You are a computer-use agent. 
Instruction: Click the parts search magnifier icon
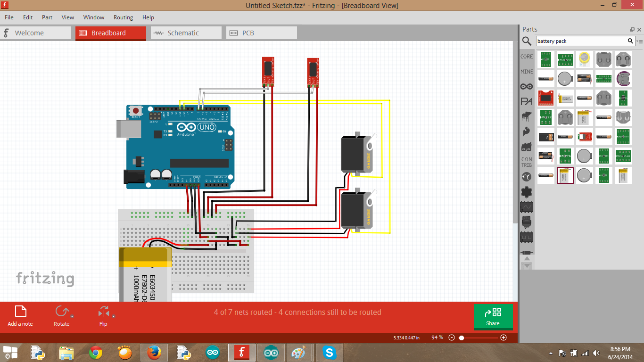click(x=527, y=41)
